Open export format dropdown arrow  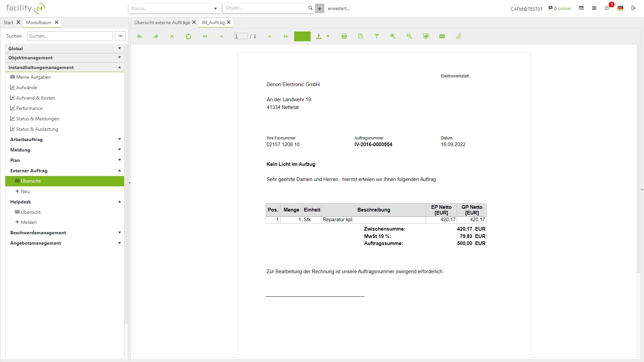click(328, 36)
